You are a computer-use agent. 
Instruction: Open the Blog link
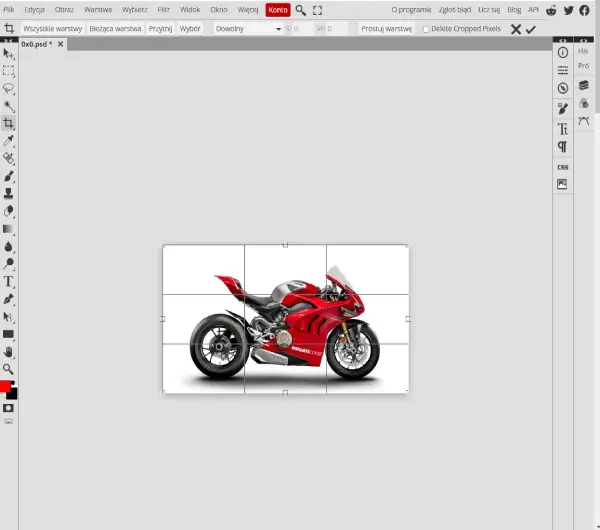[x=514, y=10]
